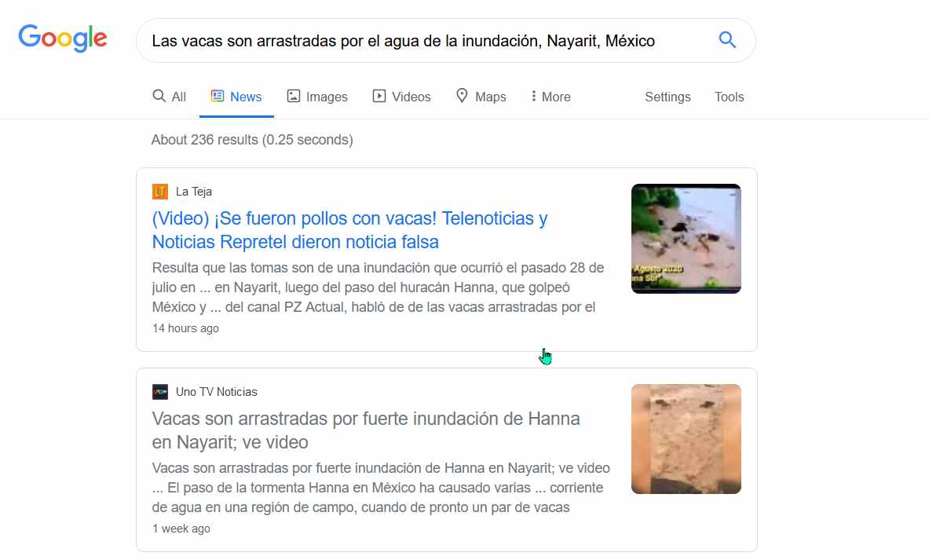Click the '1 week ago' timestamp

(181, 529)
